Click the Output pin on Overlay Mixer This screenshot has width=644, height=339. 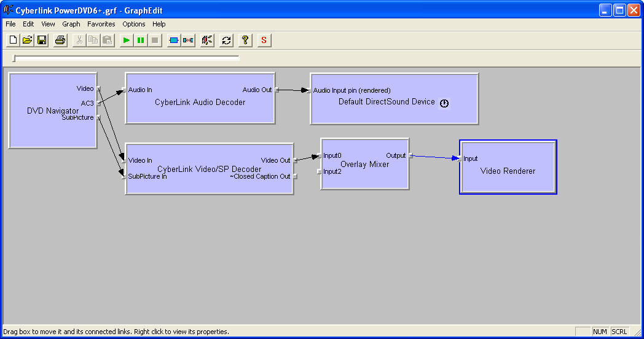pyautogui.click(x=410, y=155)
